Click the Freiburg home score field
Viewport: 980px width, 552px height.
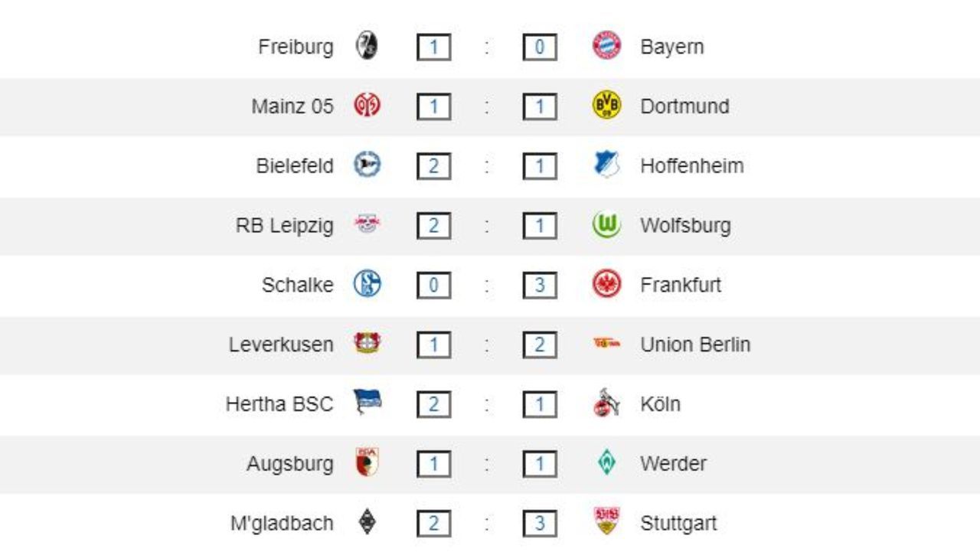433,47
